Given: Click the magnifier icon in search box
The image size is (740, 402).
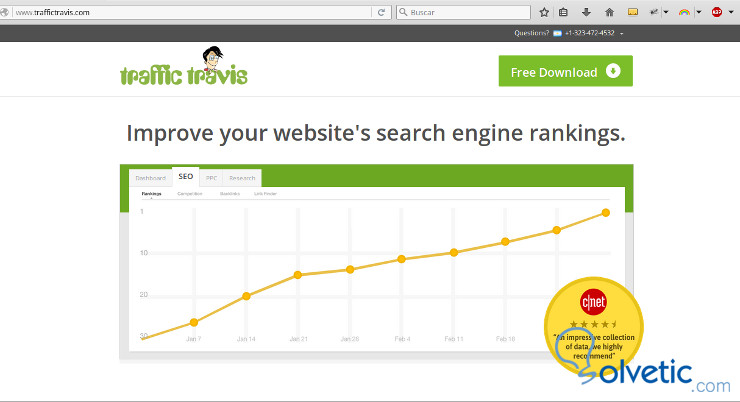Looking at the screenshot, I should tap(403, 12).
